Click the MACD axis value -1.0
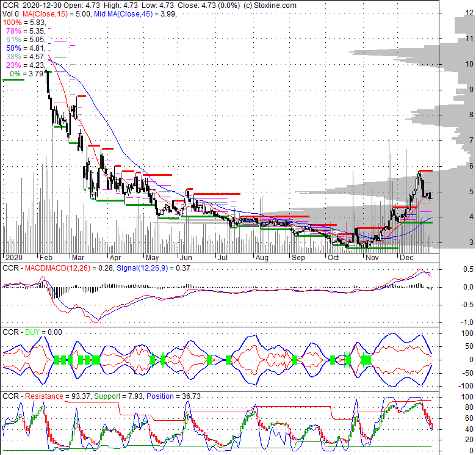This screenshot has height=455, width=476. [467, 322]
